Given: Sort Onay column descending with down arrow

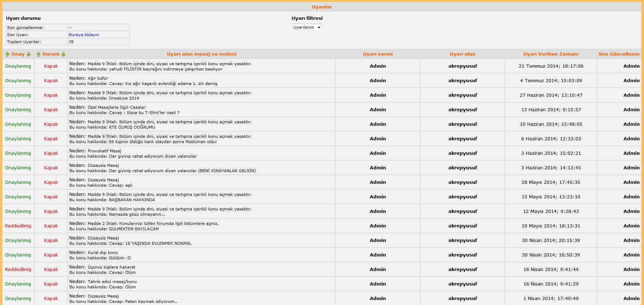Looking at the screenshot, I should 29,54.
